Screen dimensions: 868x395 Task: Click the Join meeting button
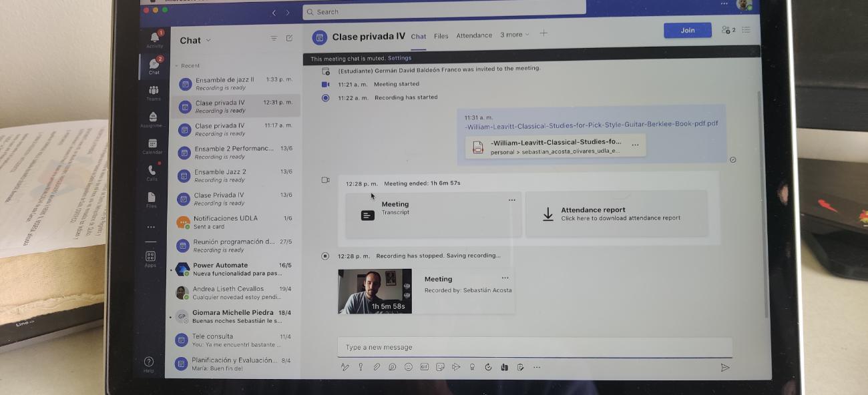[687, 31]
